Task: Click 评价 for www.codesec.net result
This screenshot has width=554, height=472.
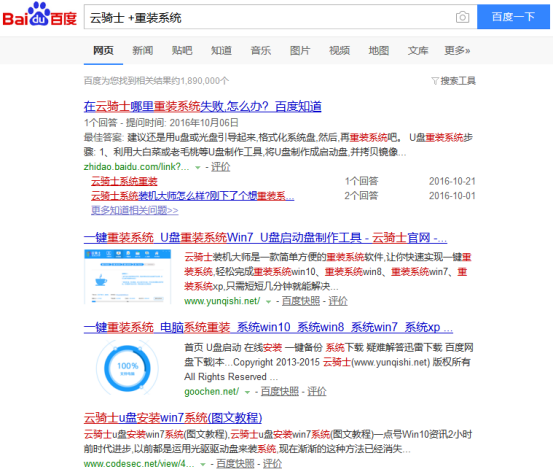Action: click(272, 464)
